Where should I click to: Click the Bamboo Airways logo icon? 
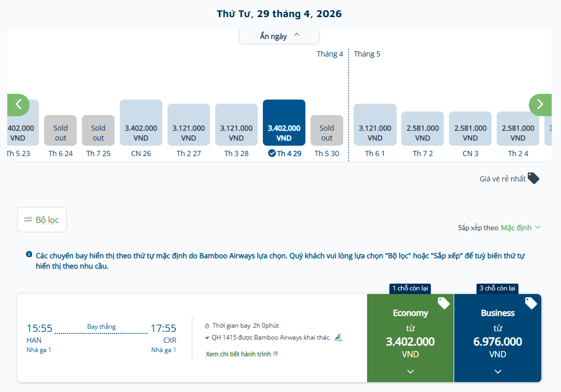coord(338,338)
